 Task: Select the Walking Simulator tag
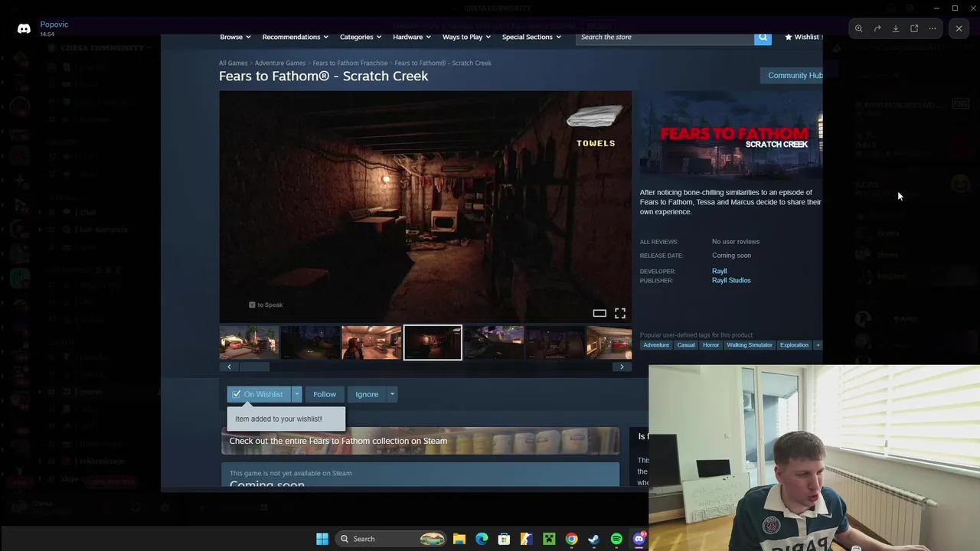[750, 345]
